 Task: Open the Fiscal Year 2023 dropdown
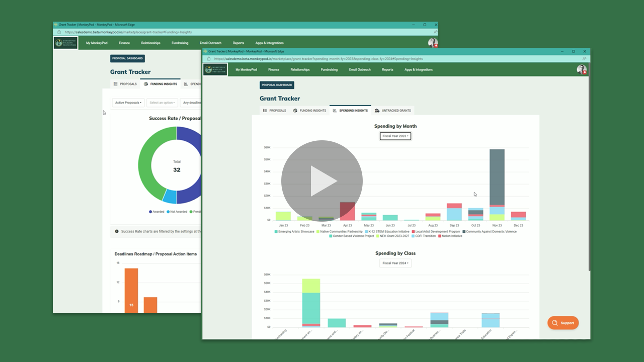pos(395,136)
